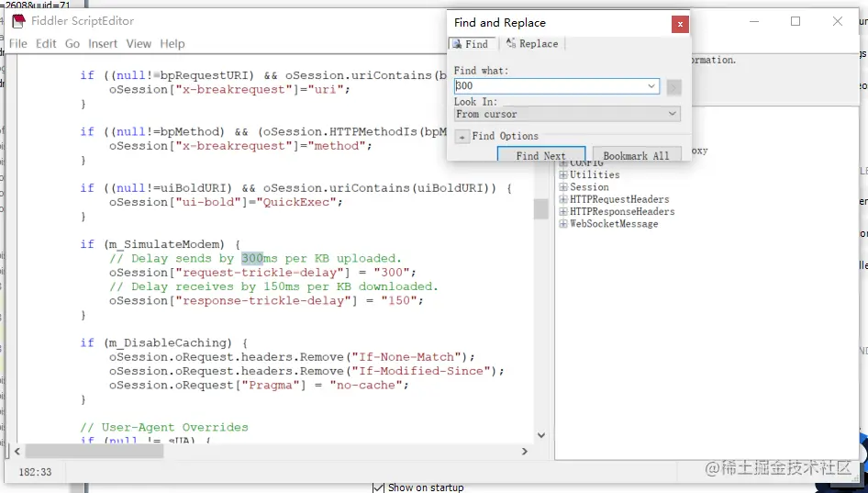Screen dimensions: 868x493
Task: Click the Find Next button
Action: [540, 156]
